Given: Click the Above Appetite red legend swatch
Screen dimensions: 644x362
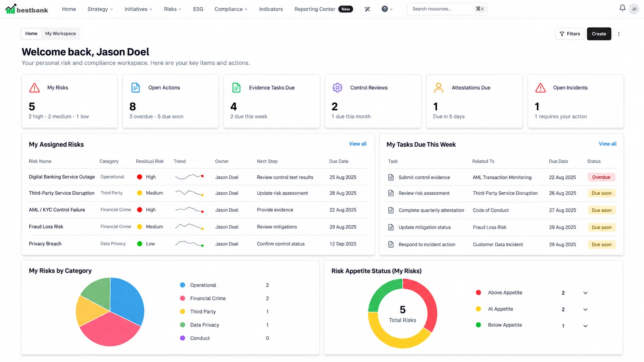Looking at the screenshot, I should (x=478, y=292).
